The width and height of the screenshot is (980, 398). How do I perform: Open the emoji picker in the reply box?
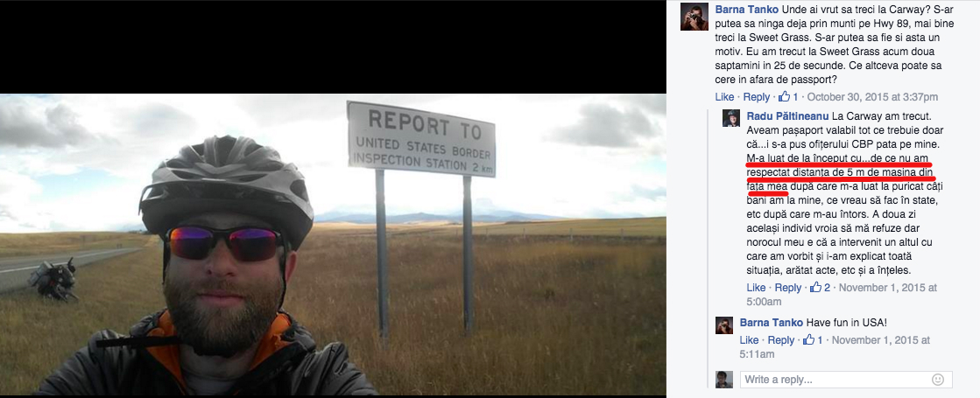(x=937, y=380)
